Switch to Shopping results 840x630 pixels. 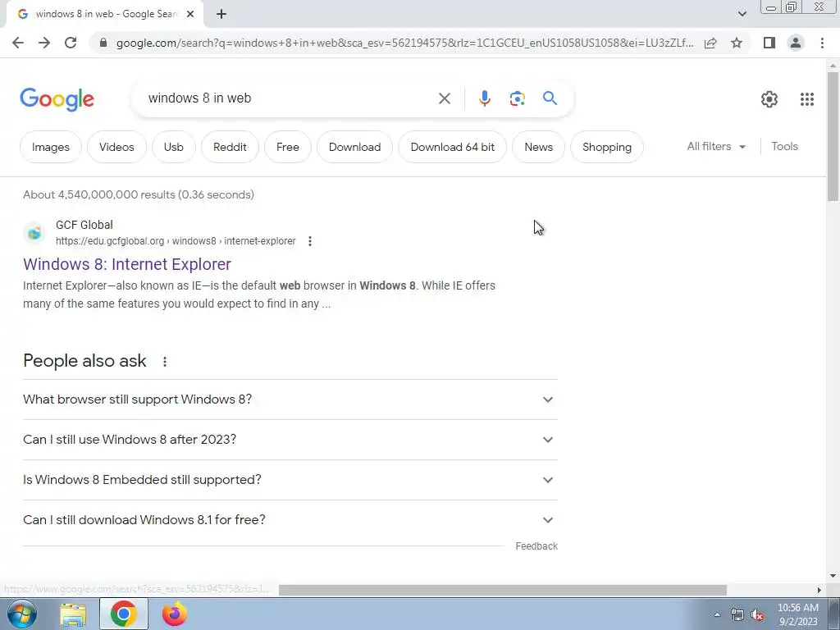606,147
